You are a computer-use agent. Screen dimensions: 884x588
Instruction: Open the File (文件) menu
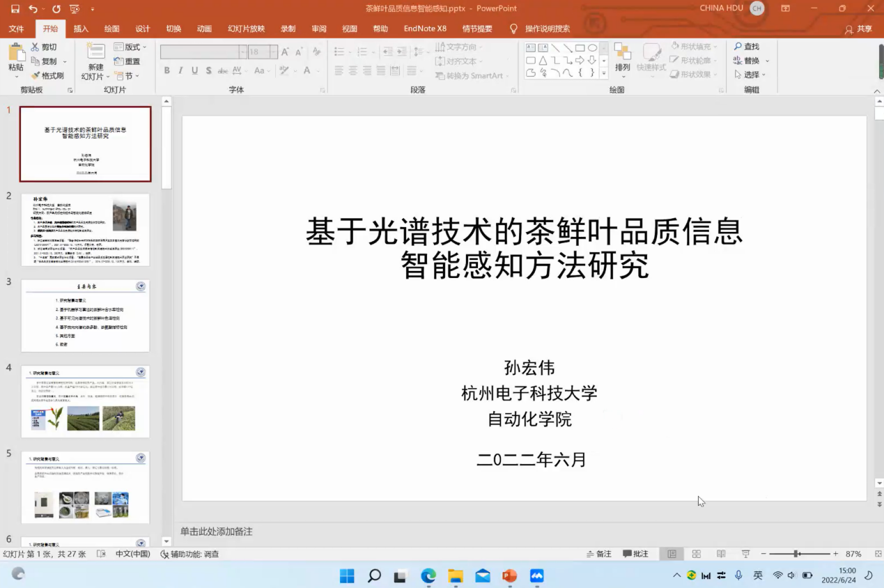click(16, 29)
